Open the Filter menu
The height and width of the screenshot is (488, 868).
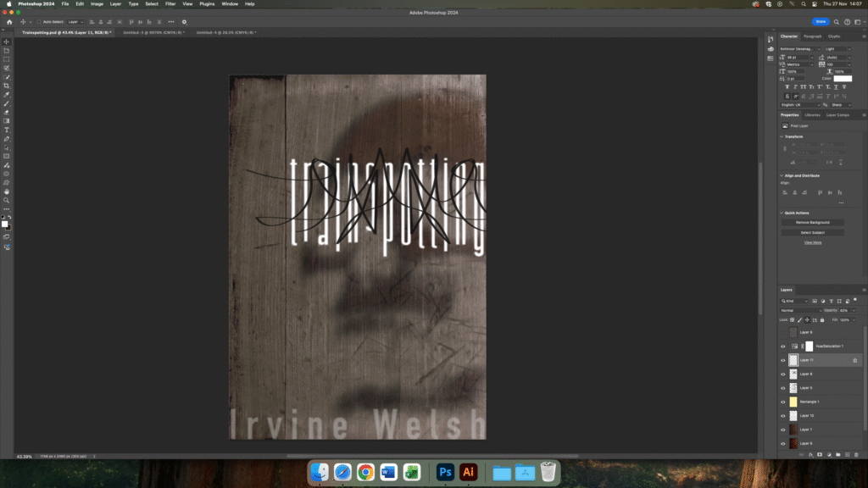pos(170,4)
